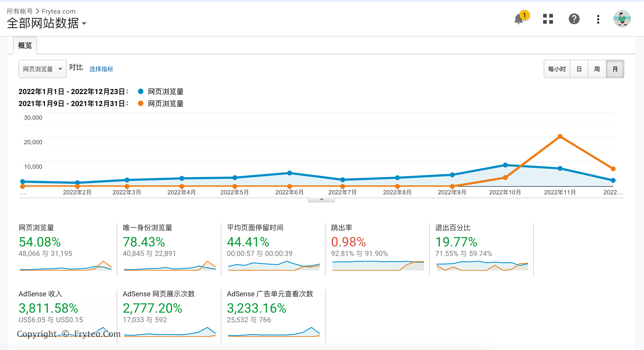
Task: Click the 跳出率 sparkline thumbnail
Action: point(378,265)
